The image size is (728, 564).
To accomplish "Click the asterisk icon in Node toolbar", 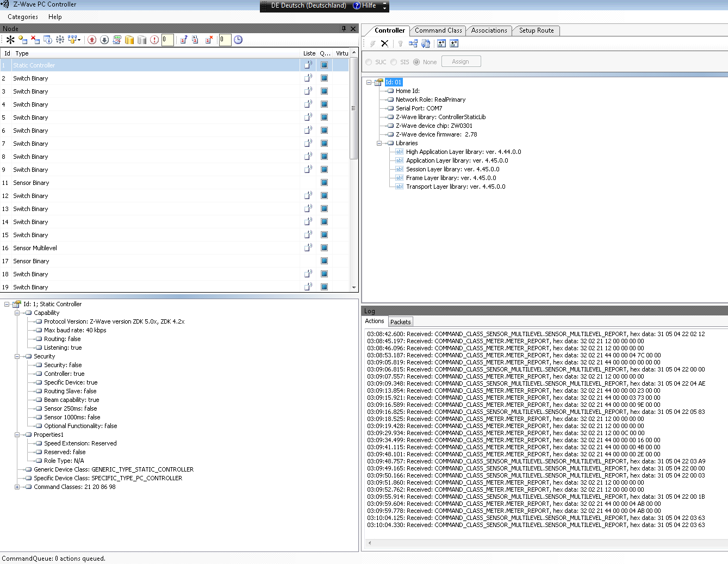I will 10,40.
